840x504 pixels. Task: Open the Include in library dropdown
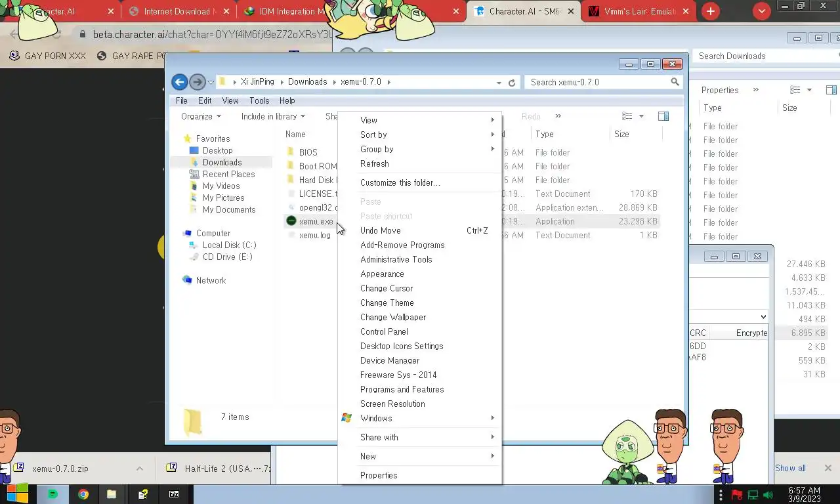click(x=273, y=116)
